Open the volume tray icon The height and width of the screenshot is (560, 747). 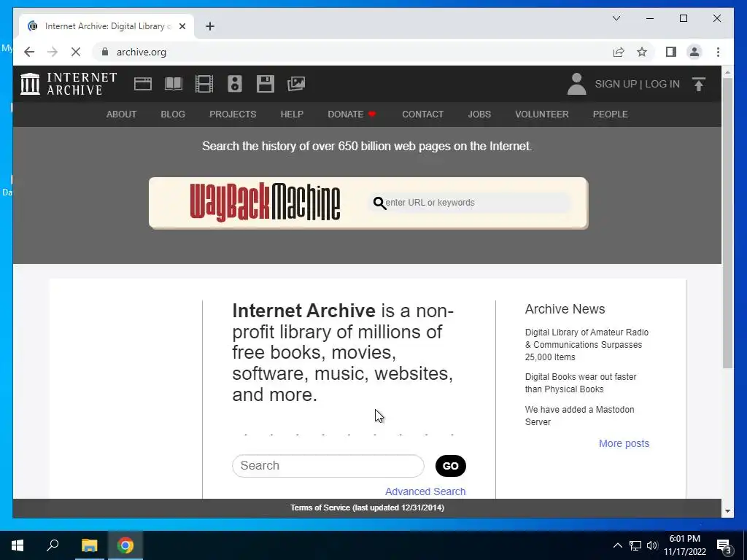point(652,545)
